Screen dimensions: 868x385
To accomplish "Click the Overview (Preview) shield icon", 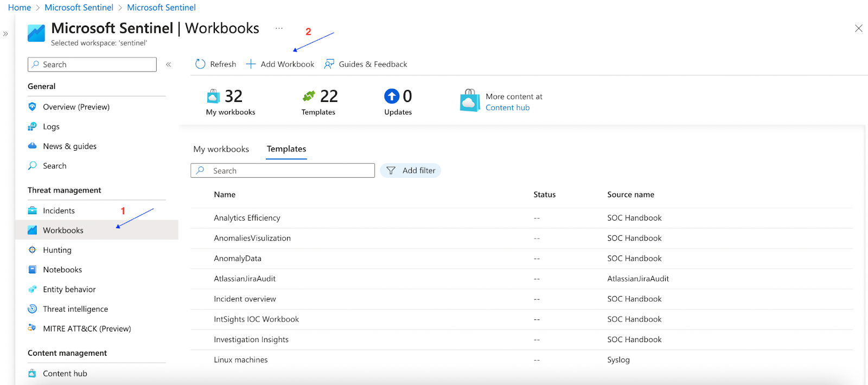I will point(32,107).
